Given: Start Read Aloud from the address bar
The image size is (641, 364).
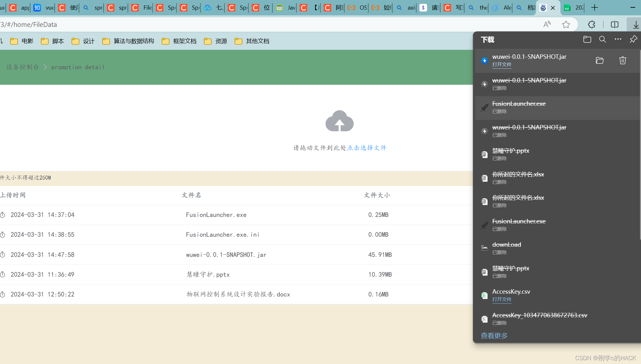Looking at the screenshot, I should coord(547,24).
